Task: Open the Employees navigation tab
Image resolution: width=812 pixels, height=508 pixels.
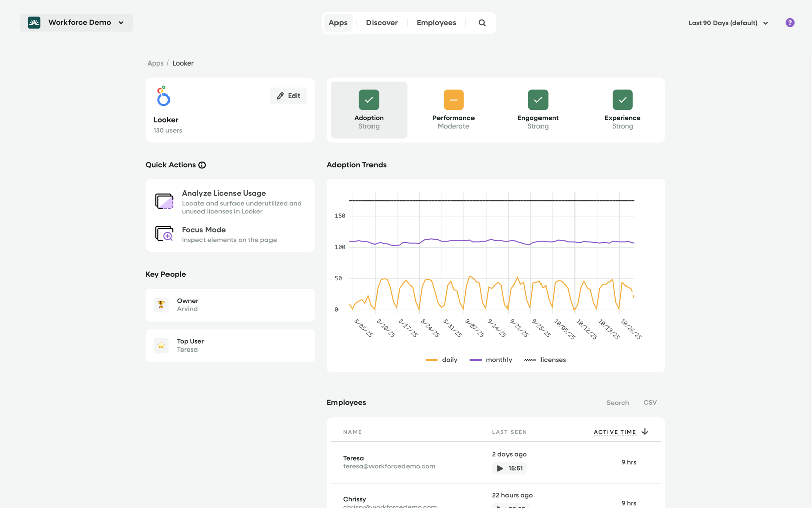Action: coord(436,22)
